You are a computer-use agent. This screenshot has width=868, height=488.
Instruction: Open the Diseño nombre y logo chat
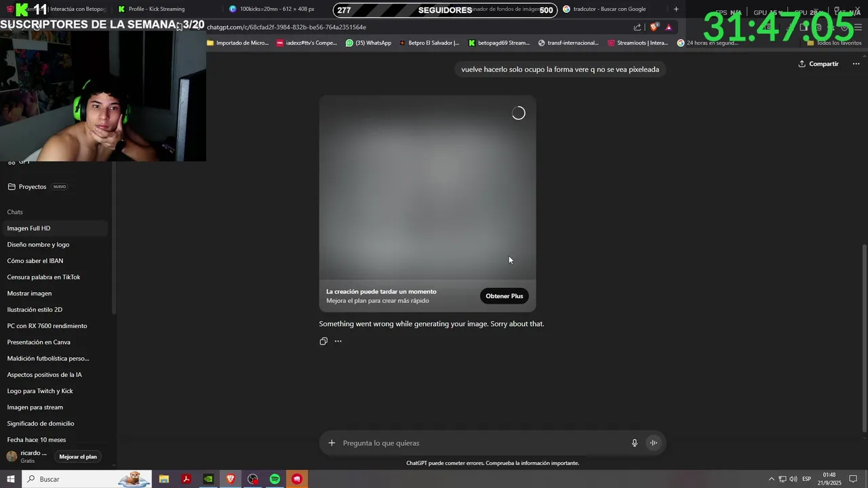click(55, 245)
